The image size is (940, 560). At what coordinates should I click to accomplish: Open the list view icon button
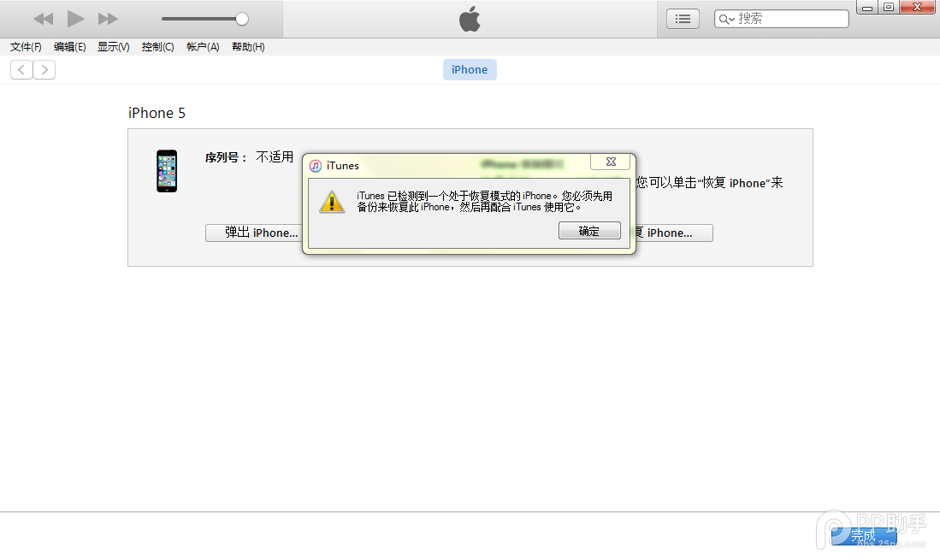click(x=683, y=19)
